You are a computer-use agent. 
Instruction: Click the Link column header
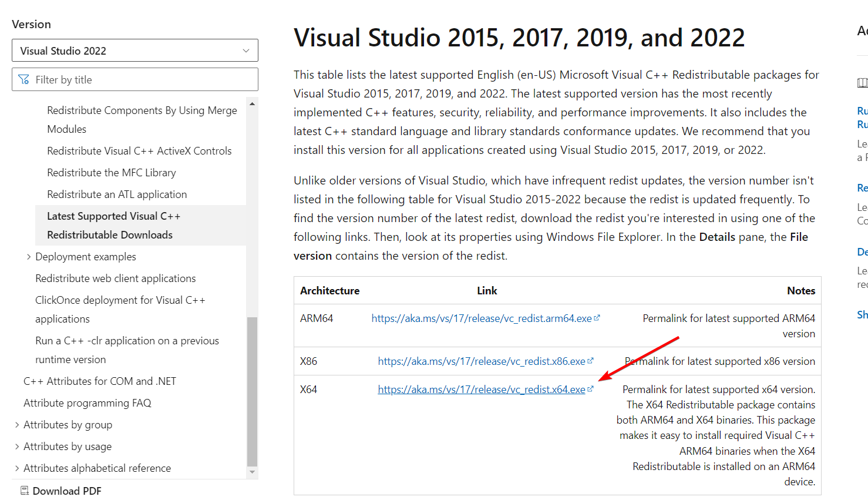pos(487,291)
